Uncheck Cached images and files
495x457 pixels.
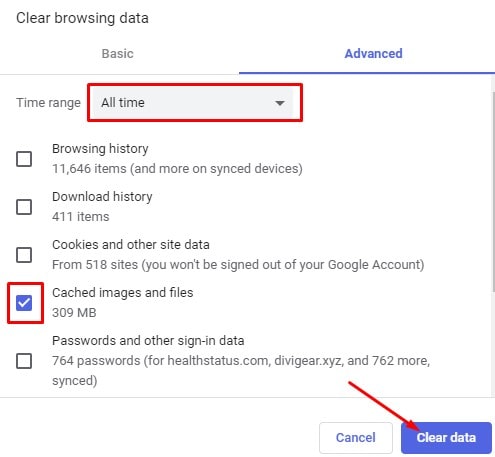24,303
